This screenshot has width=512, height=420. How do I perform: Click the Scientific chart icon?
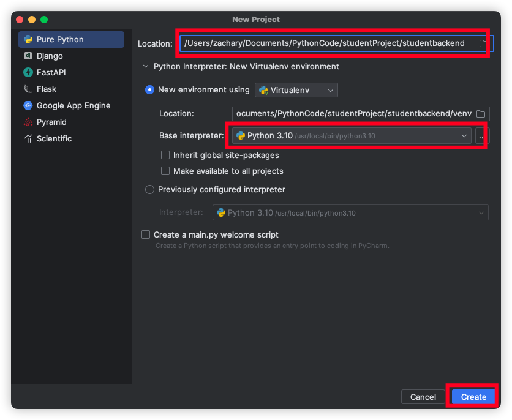[28, 139]
